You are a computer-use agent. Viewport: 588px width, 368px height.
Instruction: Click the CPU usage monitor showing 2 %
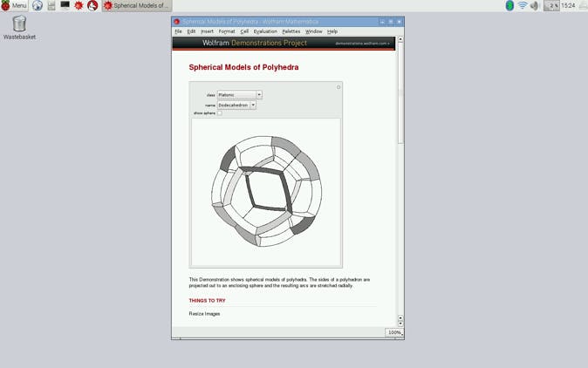[x=551, y=5]
